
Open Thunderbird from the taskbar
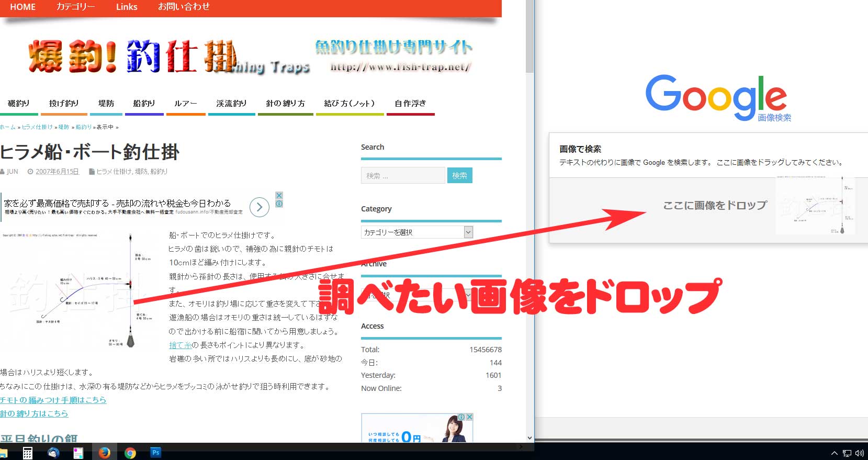click(x=53, y=453)
